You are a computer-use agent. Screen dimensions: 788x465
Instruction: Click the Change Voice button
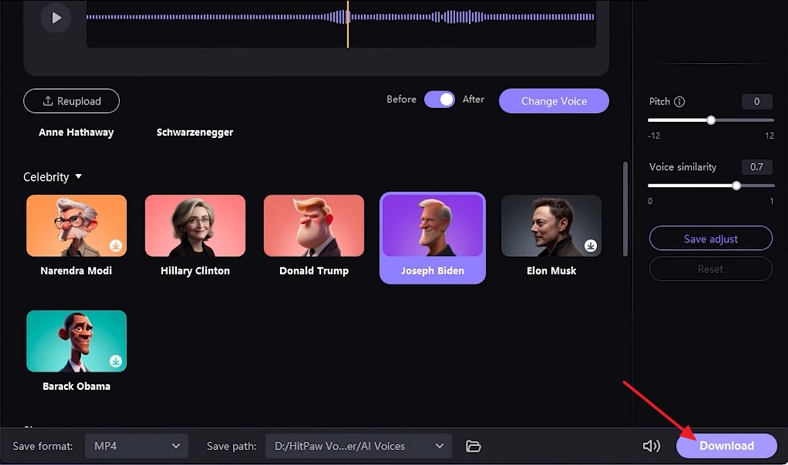(554, 101)
